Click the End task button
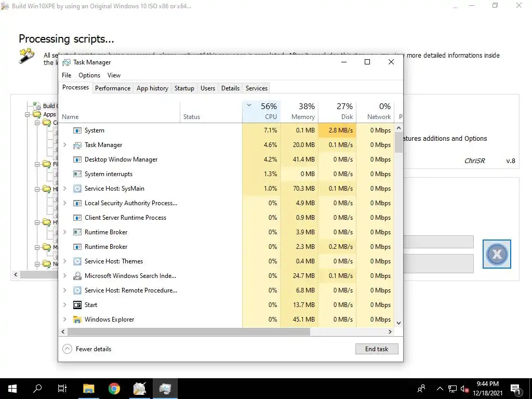 click(x=377, y=349)
